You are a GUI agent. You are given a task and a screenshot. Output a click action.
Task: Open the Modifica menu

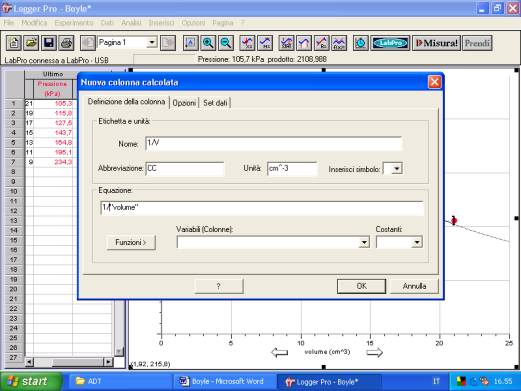click(x=34, y=23)
